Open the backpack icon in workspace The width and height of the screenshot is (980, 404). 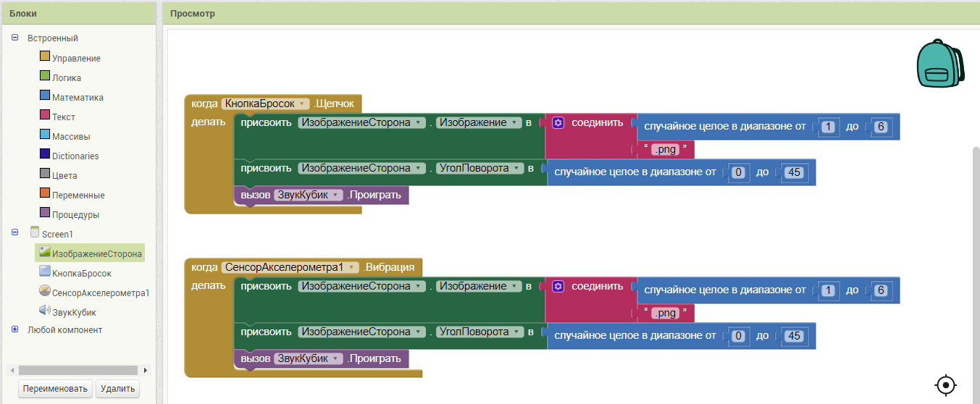[940, 64]
